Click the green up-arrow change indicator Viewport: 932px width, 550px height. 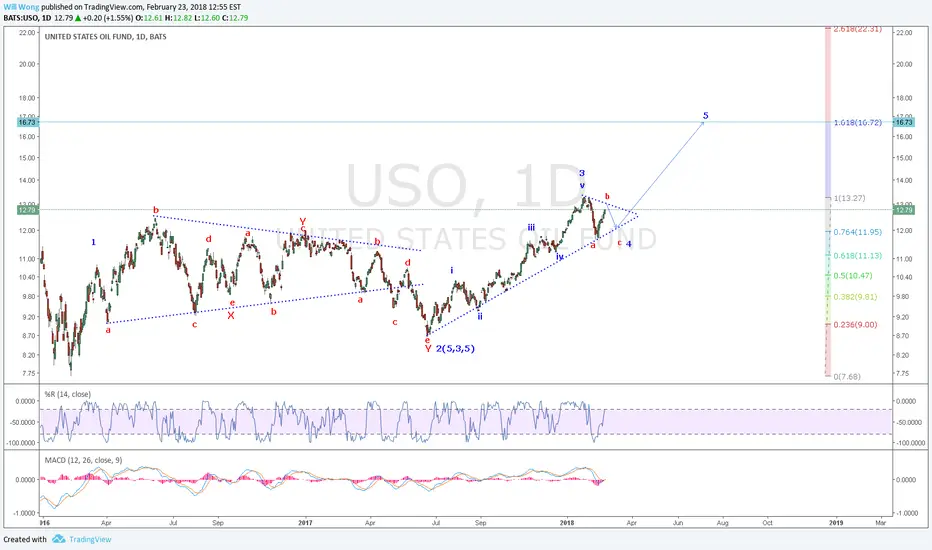point(77,18)
